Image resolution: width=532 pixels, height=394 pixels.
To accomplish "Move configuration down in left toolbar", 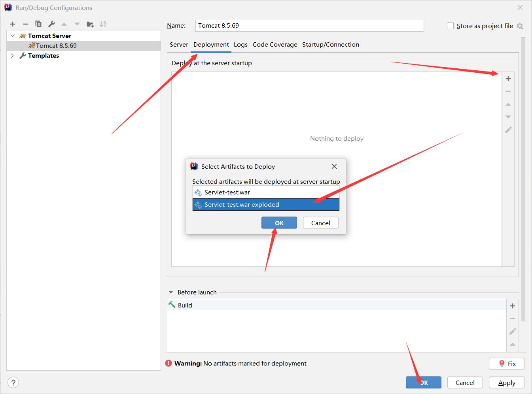I will (77, 24).
